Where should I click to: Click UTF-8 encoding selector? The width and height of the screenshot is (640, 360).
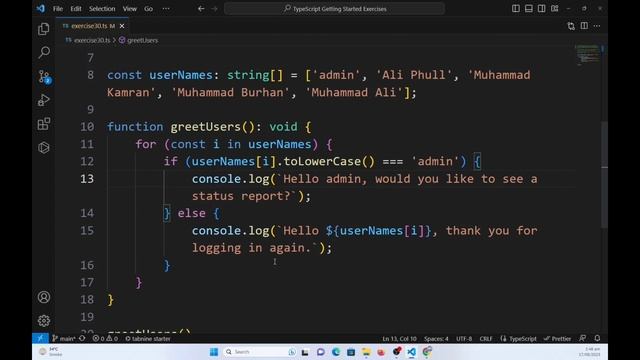coord(464,338)
